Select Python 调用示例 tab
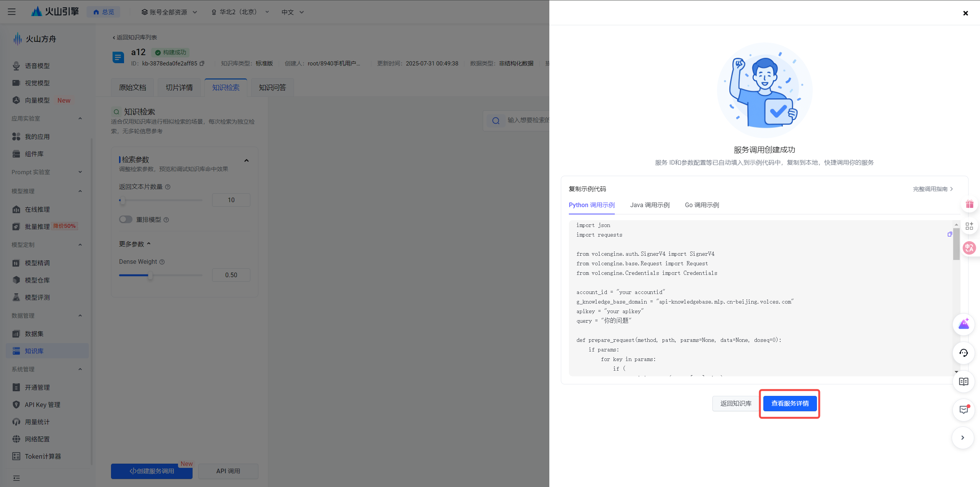This screenshot has width=980, height=487. click(x=591, y=205)
